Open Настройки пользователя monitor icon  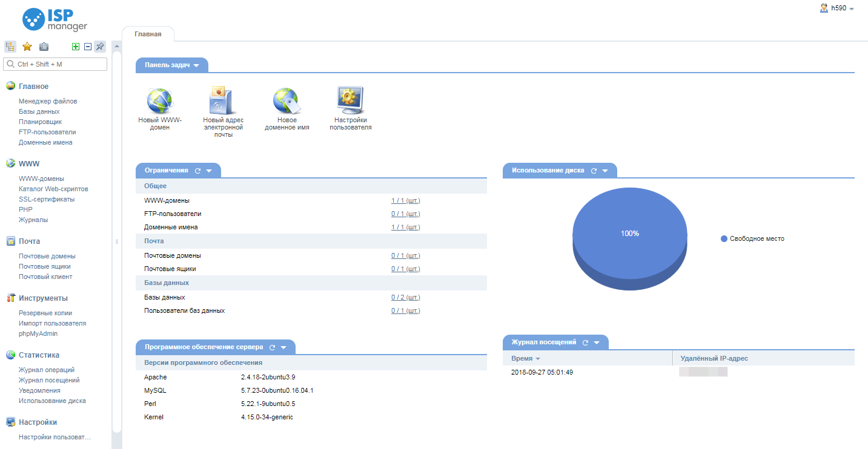pyautogui.click(x=350, y=100)
